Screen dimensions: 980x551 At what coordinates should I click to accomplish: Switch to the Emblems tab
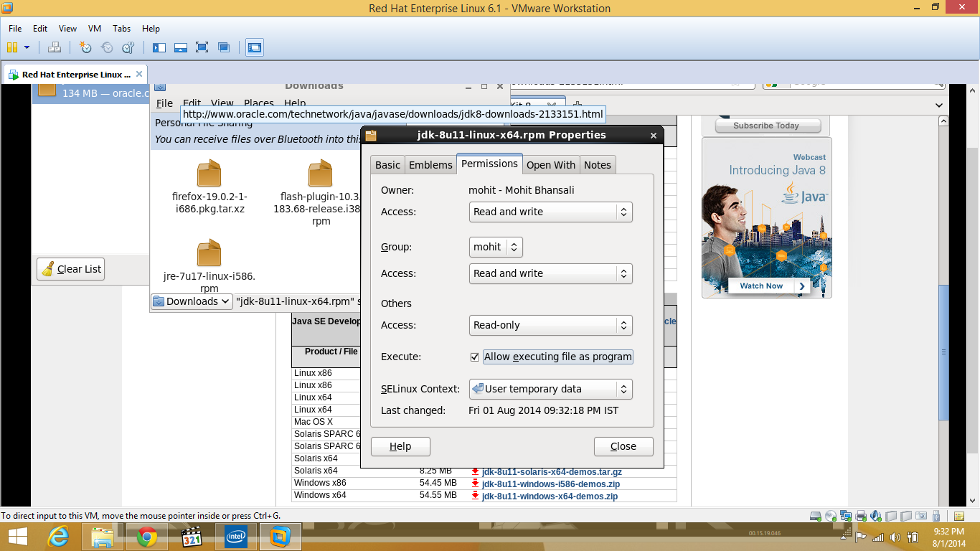tap(430, 165)
